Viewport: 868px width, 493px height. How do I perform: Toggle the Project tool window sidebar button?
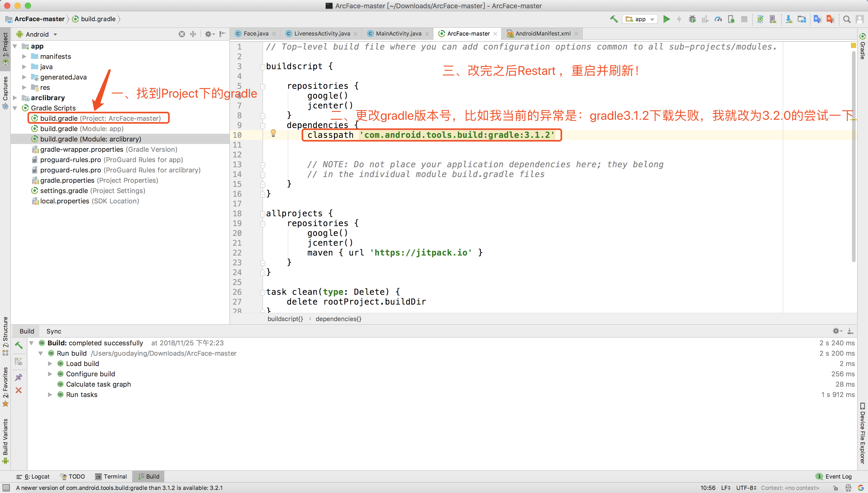(x=5, y=49)
